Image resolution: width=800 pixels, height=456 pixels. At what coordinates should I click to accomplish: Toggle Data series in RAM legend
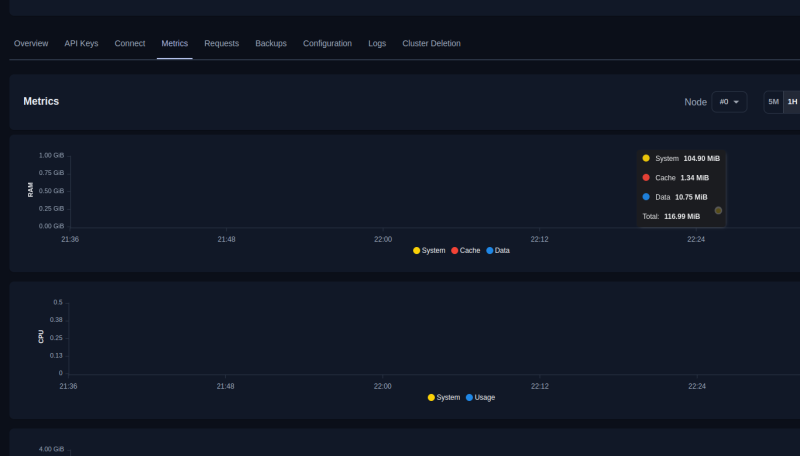tap(498, 250)
